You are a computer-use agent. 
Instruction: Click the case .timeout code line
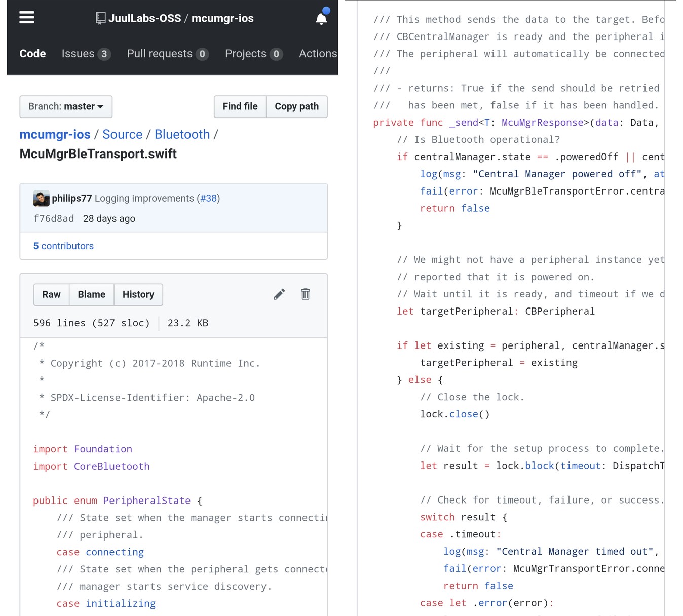(461, 534)
